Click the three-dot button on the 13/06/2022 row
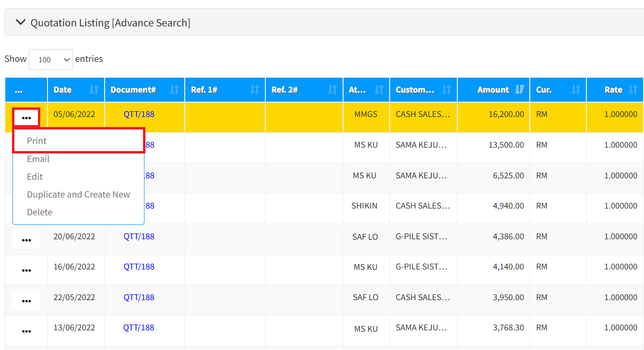This screenshot has width=644, height=350. (x=26, y=331)
